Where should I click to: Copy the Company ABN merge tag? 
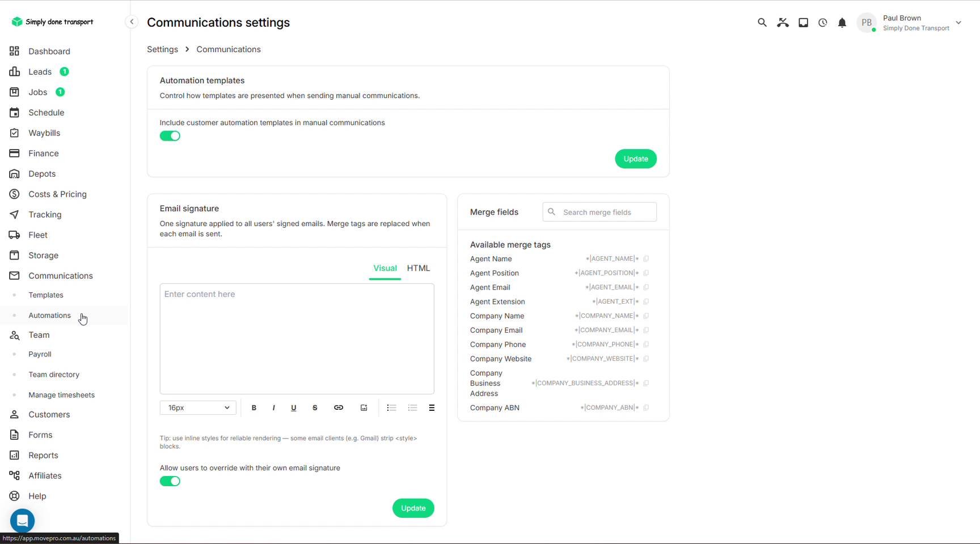click(x=646, y=408)
